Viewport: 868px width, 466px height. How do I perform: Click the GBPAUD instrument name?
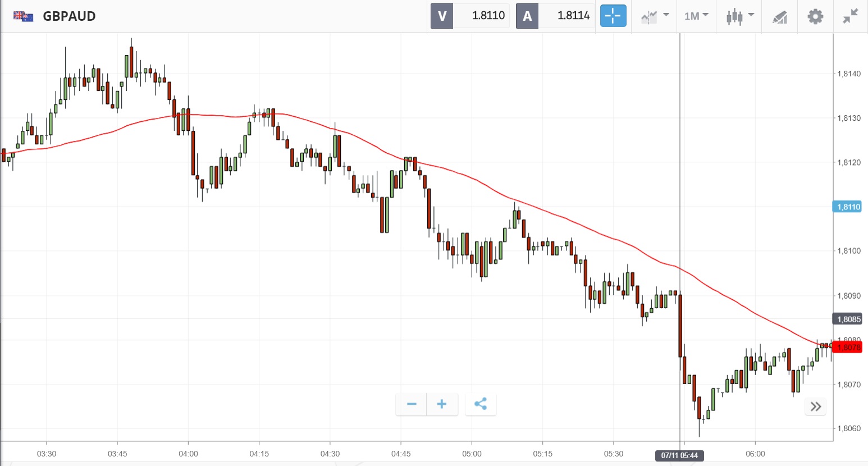[69, 16]
